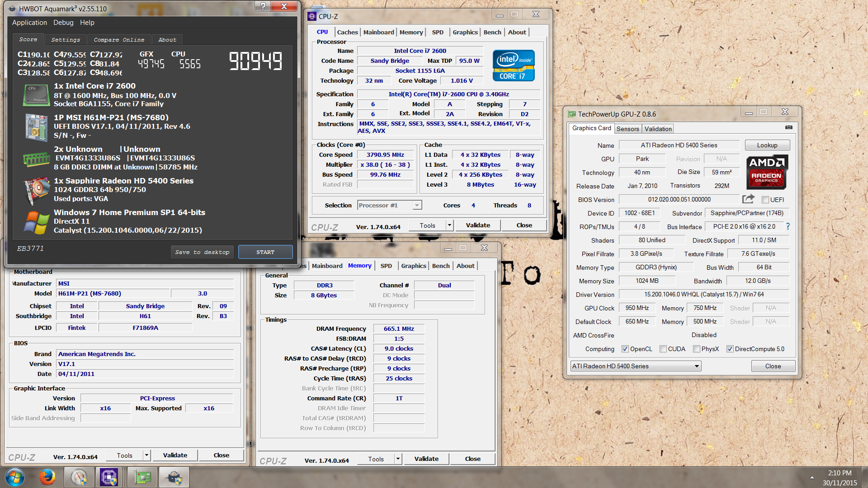Click the Intel Core i7 logo in CPU-Z
The width and height of the screenshot is (868, 488).
tap(514, 66)
